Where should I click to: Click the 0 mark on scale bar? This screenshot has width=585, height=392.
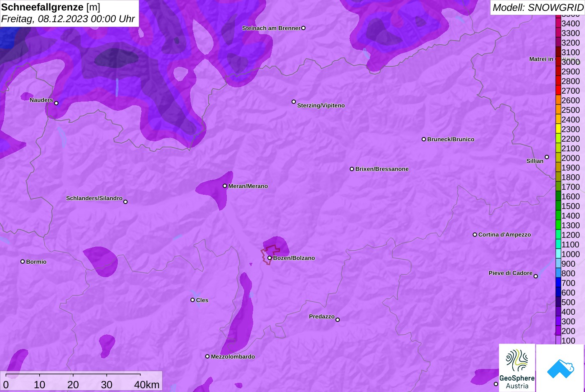(x=6, y=384)
